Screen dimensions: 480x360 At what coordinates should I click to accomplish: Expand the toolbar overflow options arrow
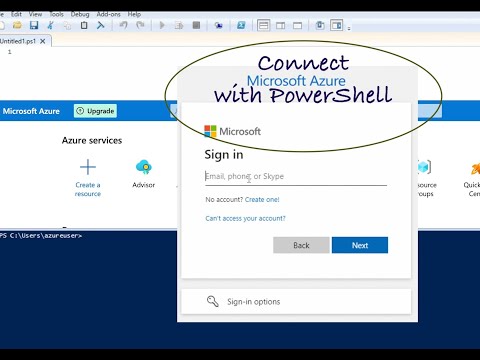click(x=349, y=28)
